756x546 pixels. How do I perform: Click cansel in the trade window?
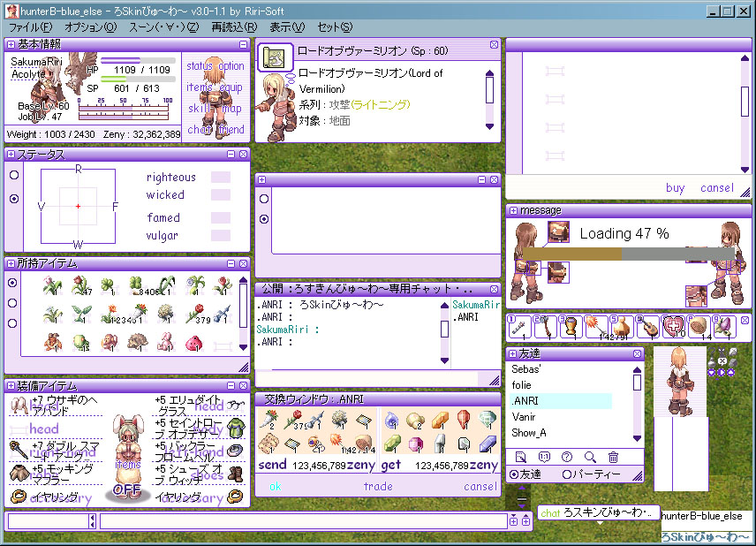[480, 486]
